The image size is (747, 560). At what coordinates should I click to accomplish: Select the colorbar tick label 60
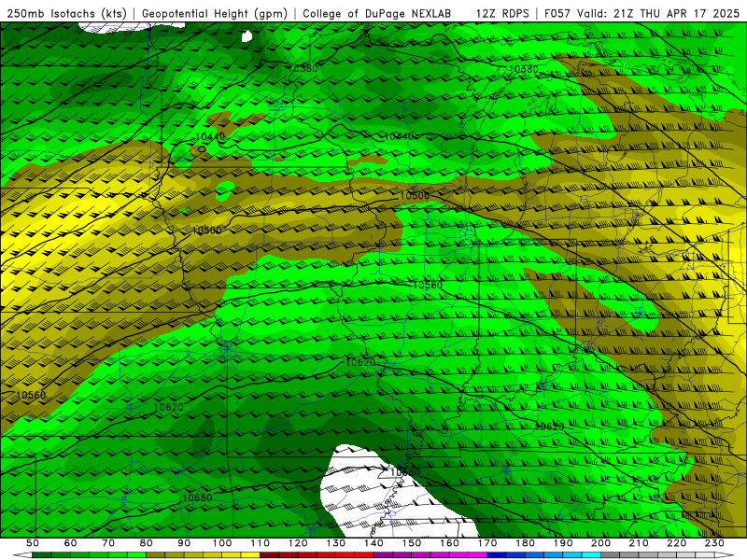pos(70,543)
